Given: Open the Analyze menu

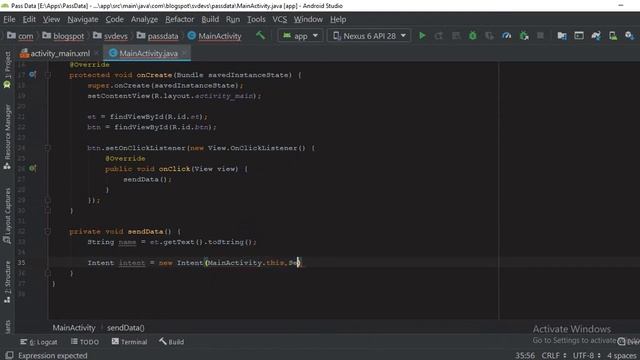Looking at the screenshot, I should point(144,19).
